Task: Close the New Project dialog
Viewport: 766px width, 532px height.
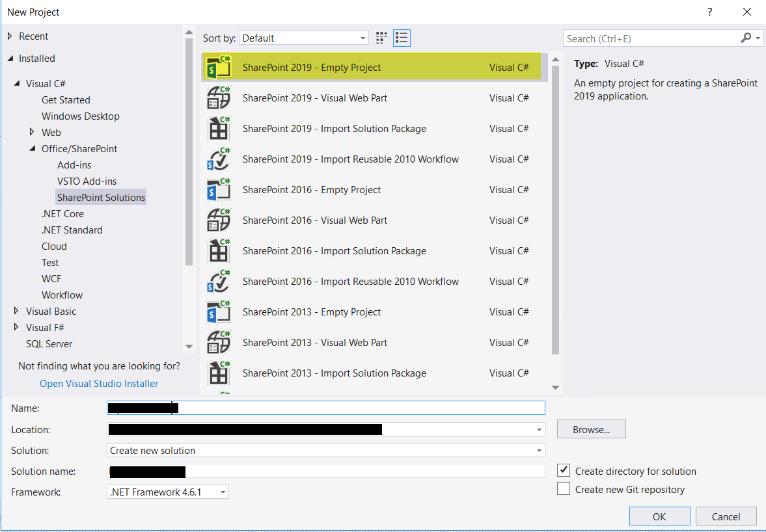Action: (747, 12)
